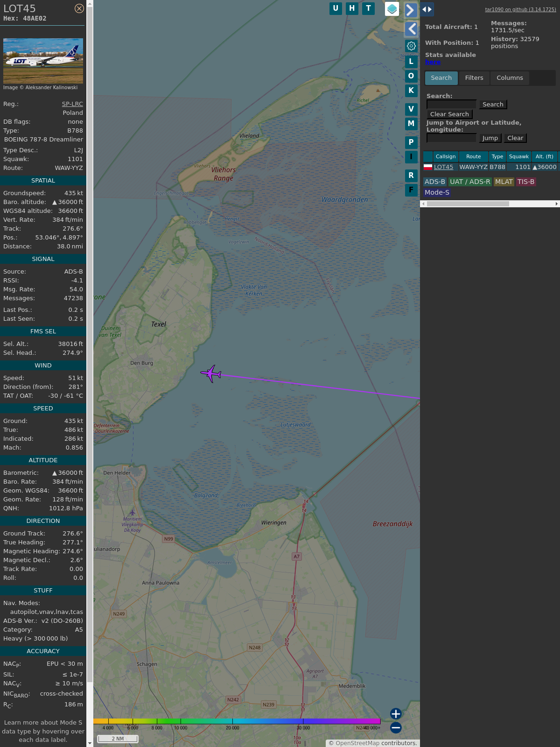
Task: Close the LOT45 info panel
Action: point(79,8)
